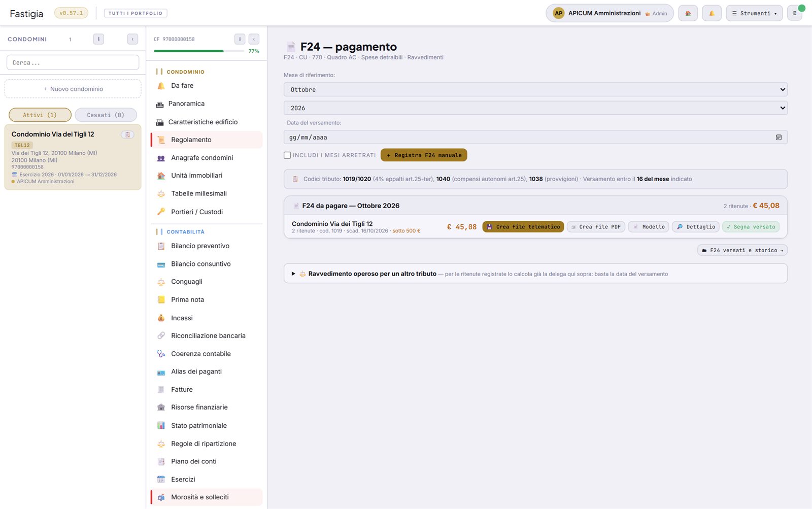Open the Ottobre month dropdown
The height and width of the screenshot is (509, 812).
click(535, 90)
